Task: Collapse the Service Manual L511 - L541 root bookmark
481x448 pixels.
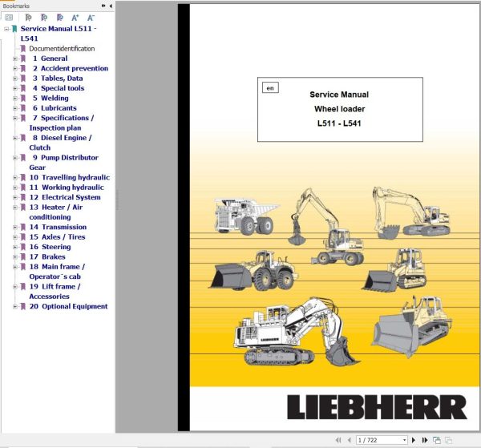Action: coord(6,29)
